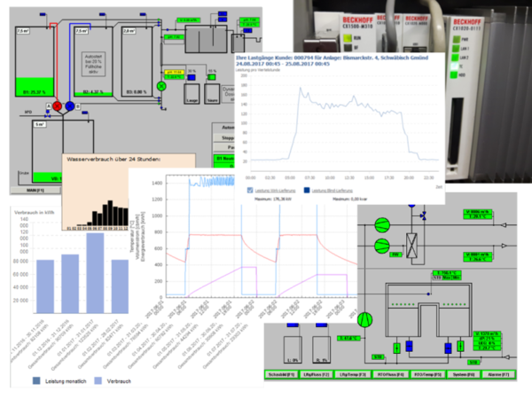Click the green fill level of tank B1
532x399 pixels.
tap(35, 87)
